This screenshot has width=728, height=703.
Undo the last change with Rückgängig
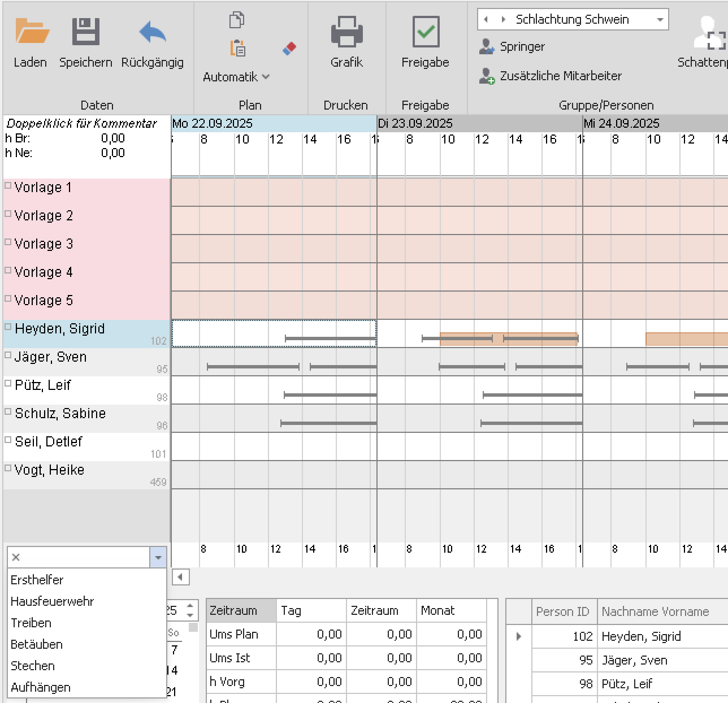point(152,32)
